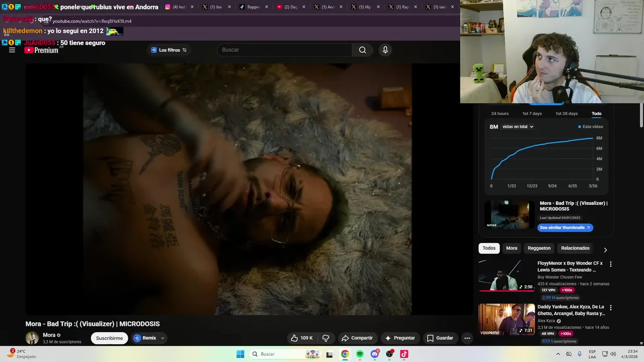Open Los filtros filter button
The image size is (644, 362).
[x=169, y=50]
